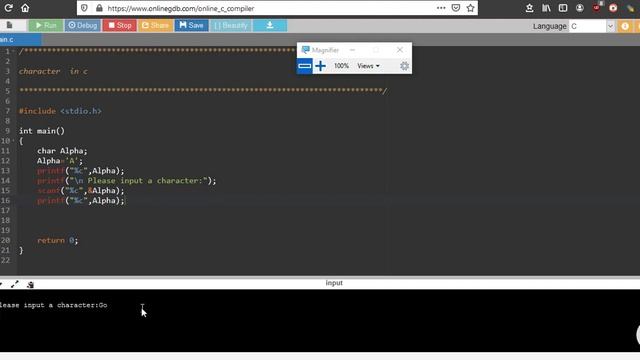Click the 'Please input a character' printf line
The image size is (640, 360).
pyautogui.click(x=127, y=180)
